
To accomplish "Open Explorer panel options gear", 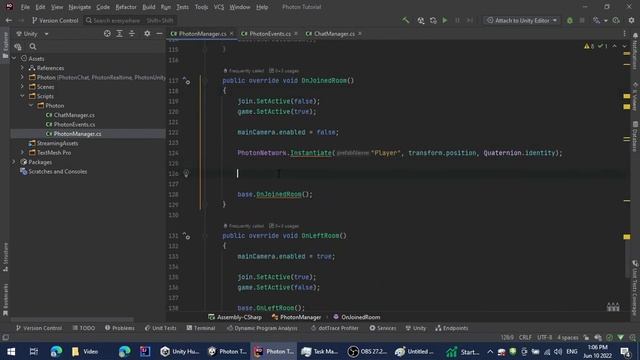I will 147,34.
